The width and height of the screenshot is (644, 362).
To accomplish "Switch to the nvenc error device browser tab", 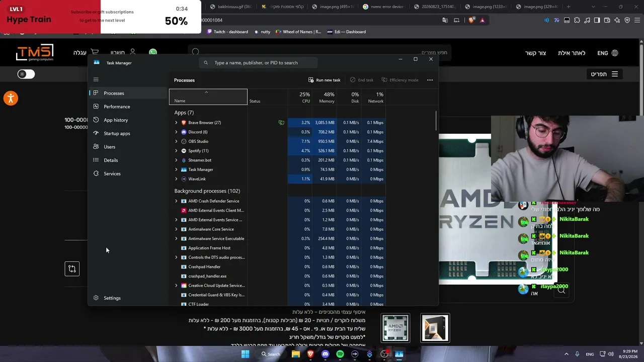I will click(383, 7).
